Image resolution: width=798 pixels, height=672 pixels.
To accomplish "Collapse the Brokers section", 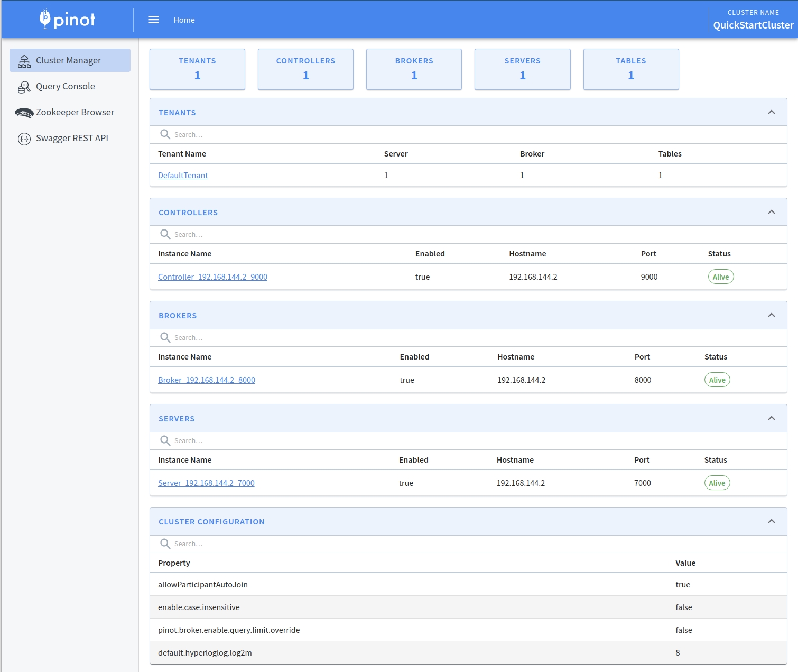I will pos(771,315).
